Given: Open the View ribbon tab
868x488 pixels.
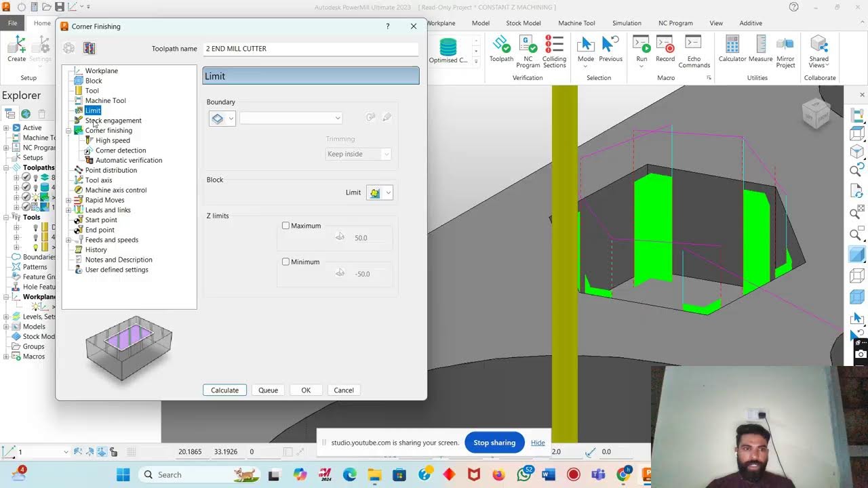Looking at the screenshot, I should [716, 23].
